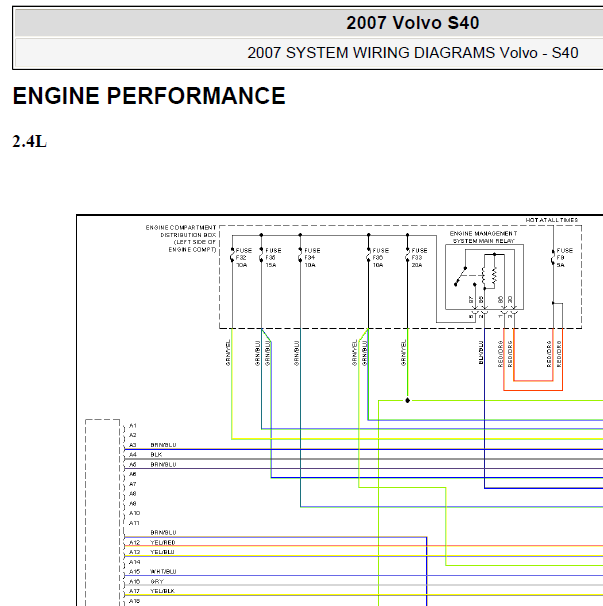Click the 'YEL/RED' wire label
The image size is (603, 606).
coord(163,542)
